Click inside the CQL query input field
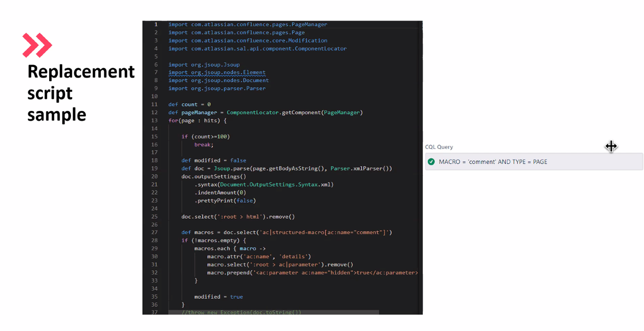Image resolution: width=644 pixels, height=331 pixels. pos(534,162)
